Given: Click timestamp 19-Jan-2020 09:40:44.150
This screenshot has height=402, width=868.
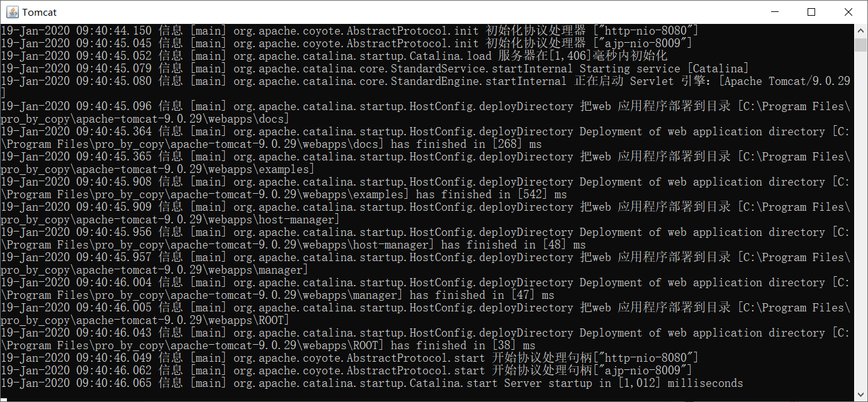Looking at the screenshot, I should point(76,31).
